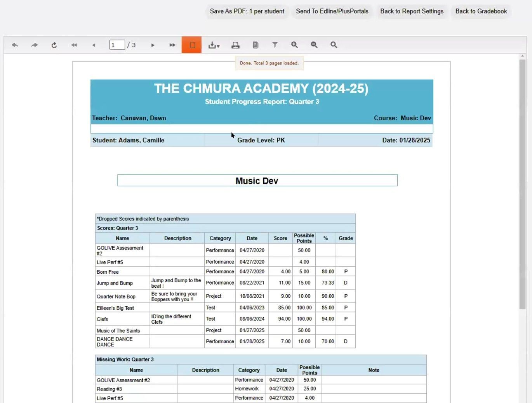Skip to the first page
Screen dimensions: 532x403
[74, 45]
